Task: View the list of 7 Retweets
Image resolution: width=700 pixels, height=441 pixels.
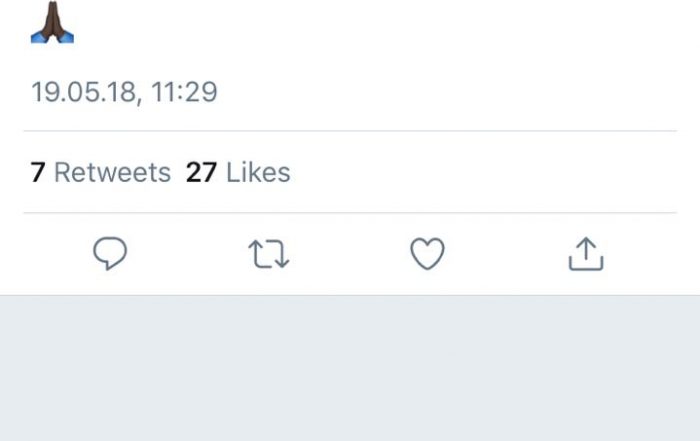Action: [101, 172]
